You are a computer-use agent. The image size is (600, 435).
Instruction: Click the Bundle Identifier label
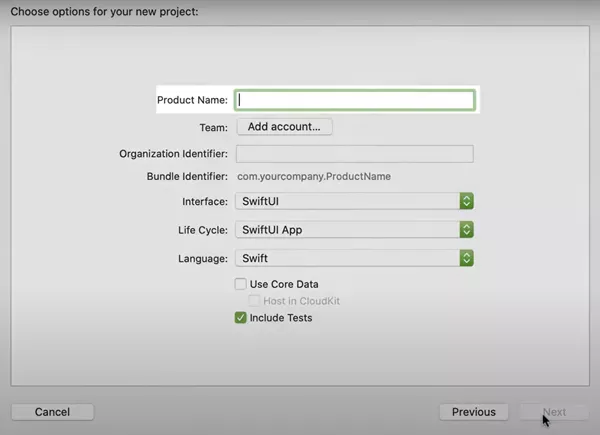pyautogui.click(x=187, y=176)
